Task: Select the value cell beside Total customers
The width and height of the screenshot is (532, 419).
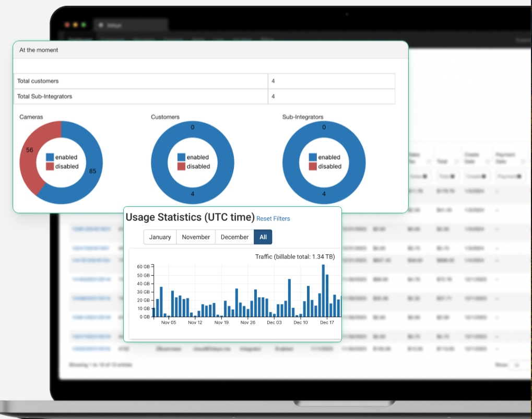Action: (331, 81)
